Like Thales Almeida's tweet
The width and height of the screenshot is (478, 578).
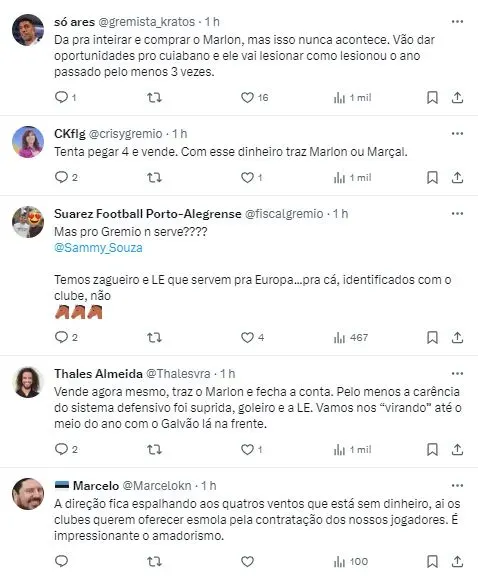click(247, 449)
